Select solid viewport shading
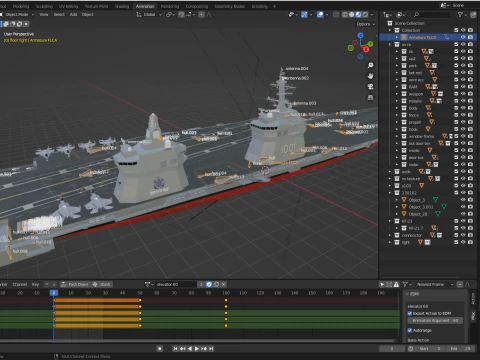The width and height of the screenshot is (480, 360). [x=352, y=14]
